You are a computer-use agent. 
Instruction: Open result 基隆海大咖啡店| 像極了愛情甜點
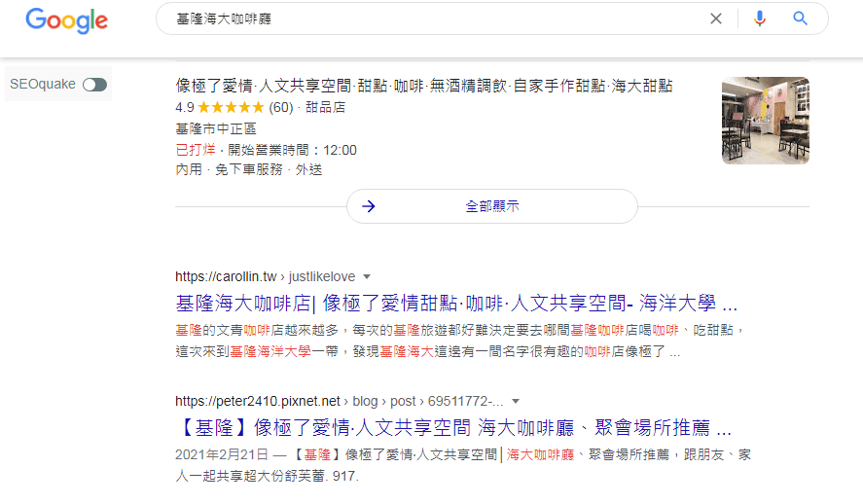click(x=456, y=304)
